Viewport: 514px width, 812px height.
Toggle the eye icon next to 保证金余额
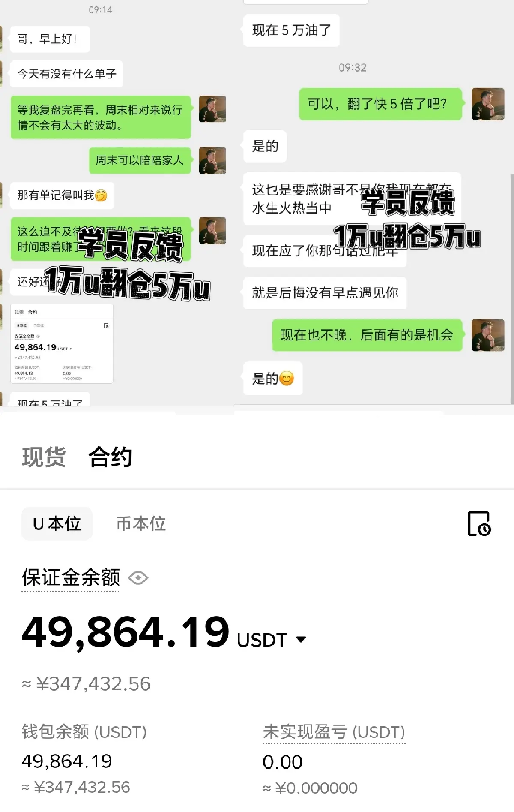coord(138,578)
